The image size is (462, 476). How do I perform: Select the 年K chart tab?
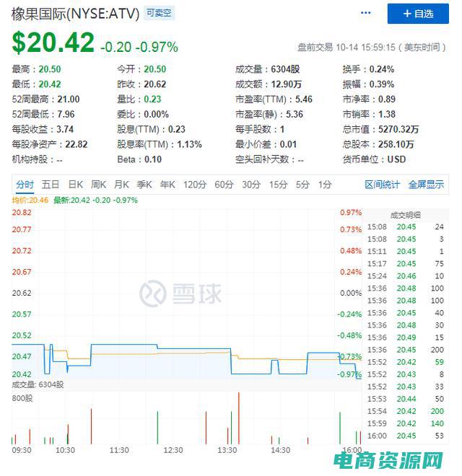click(x=167, y=184)
